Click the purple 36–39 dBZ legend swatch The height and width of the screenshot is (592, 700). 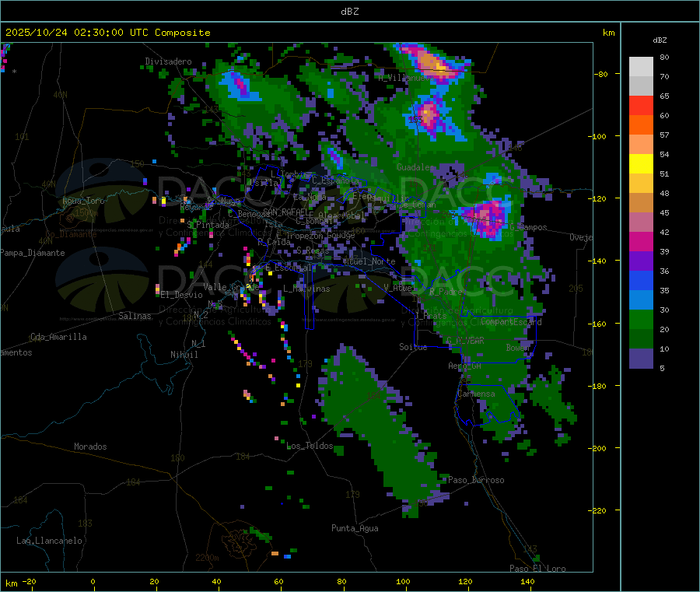(641, 261)
